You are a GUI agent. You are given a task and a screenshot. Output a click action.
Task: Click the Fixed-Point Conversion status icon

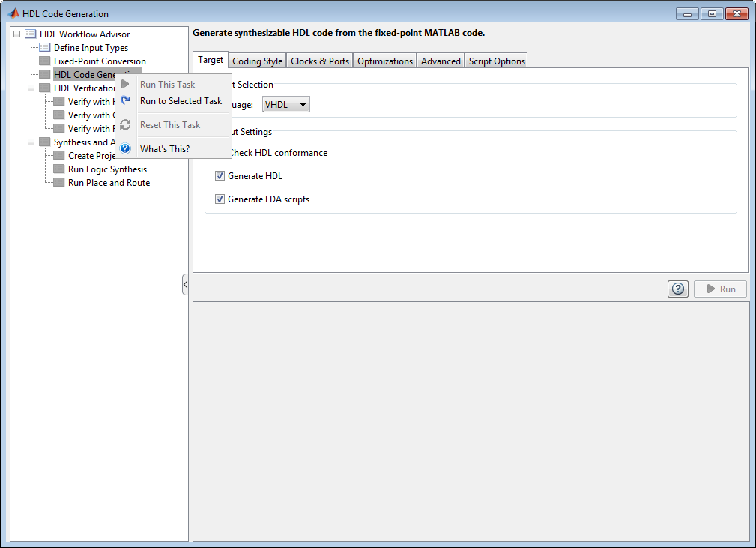44,61
